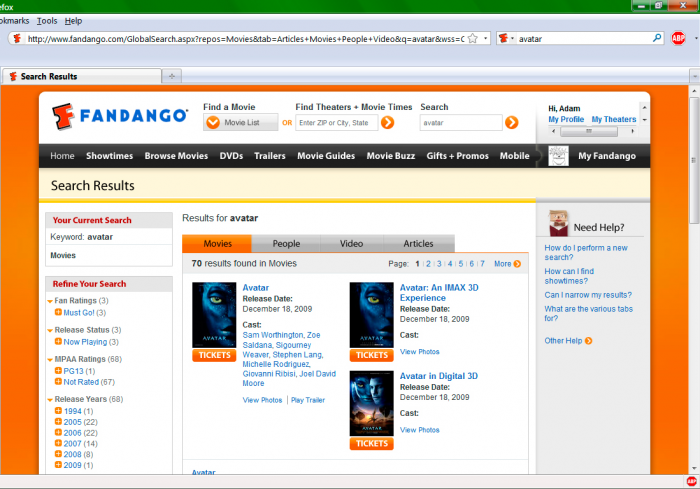Open Movie Buzz in the navigation bar

coord(391,156)
